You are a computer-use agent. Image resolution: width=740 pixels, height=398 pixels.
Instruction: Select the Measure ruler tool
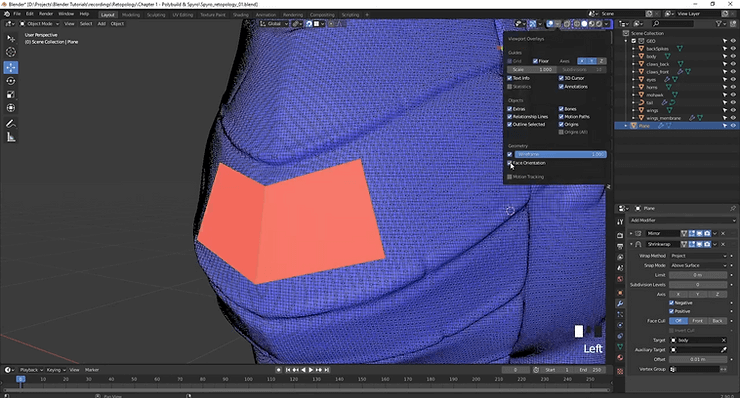tap(11, 137)
